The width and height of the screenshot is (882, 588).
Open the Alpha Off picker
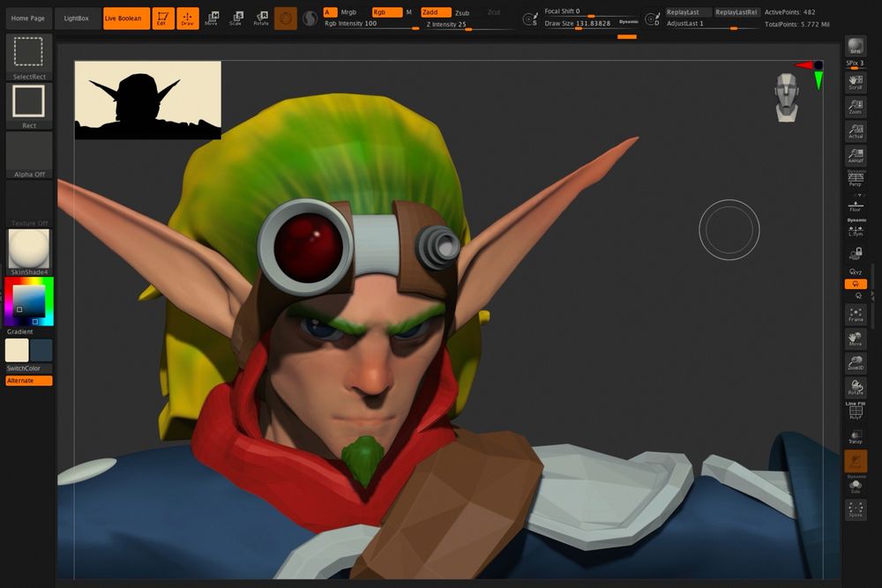point(29,155)
